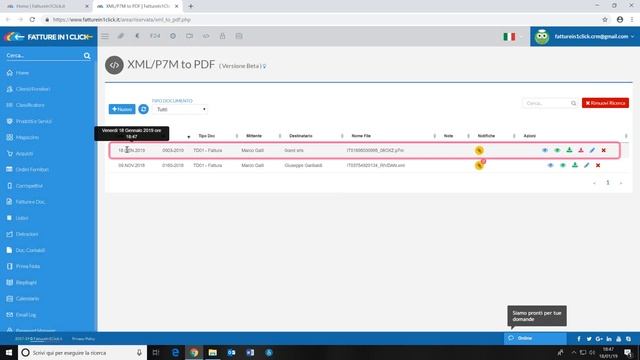640x360 pixels.
Task: Click the Fatture in 1 Click logo
Action: (49, 37)
